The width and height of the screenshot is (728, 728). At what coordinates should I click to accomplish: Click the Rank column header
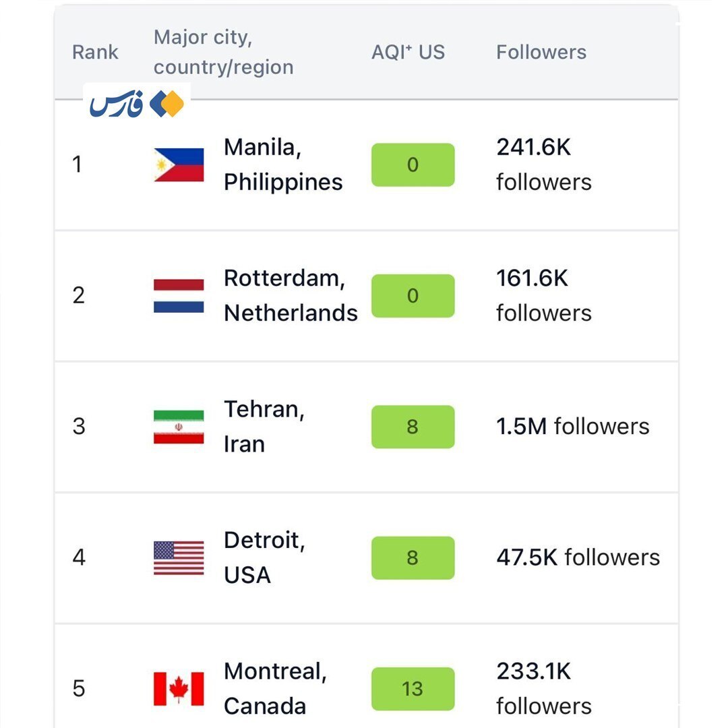95,52
